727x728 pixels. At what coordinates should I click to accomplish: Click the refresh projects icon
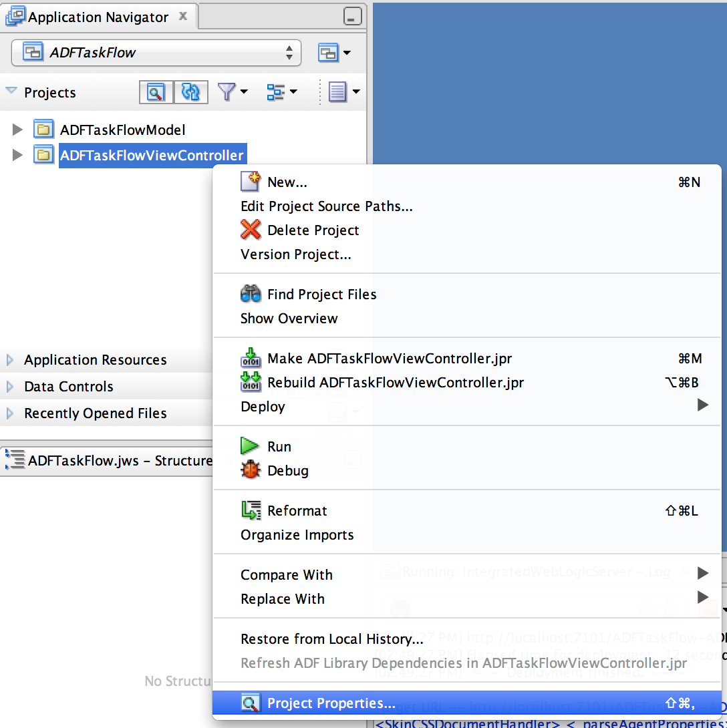pyautogui.click(x=190, y=92)
